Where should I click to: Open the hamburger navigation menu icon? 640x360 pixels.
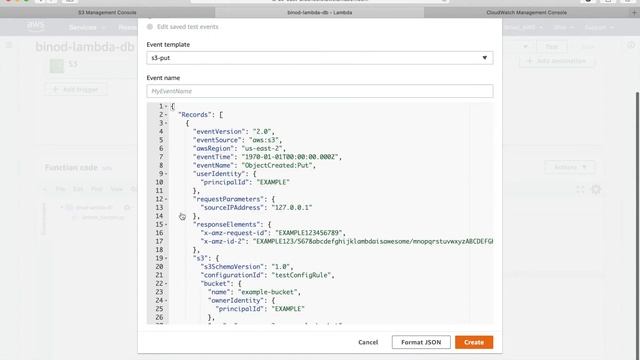click(9, 45)
